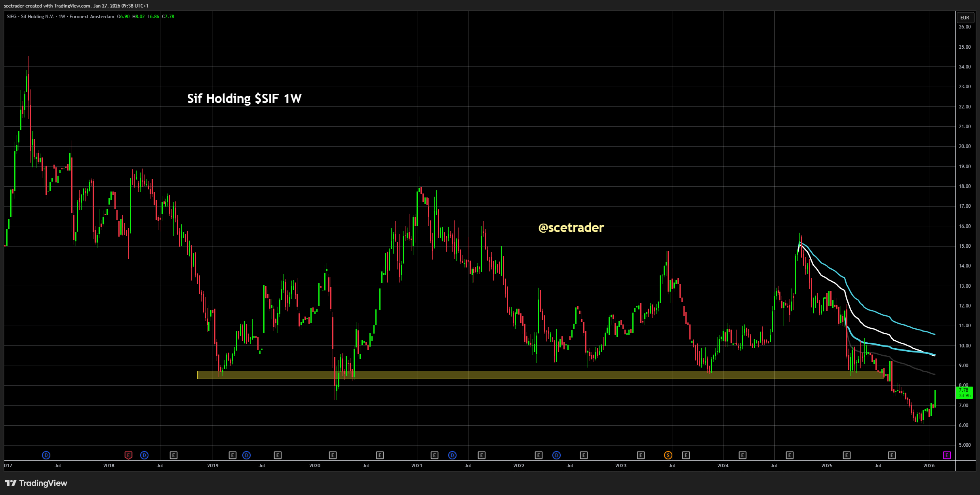Click the earnings 'E' marker just after 2020
Image resolution: width=980 pixels, height=495 pixels.
coord(333,455)
